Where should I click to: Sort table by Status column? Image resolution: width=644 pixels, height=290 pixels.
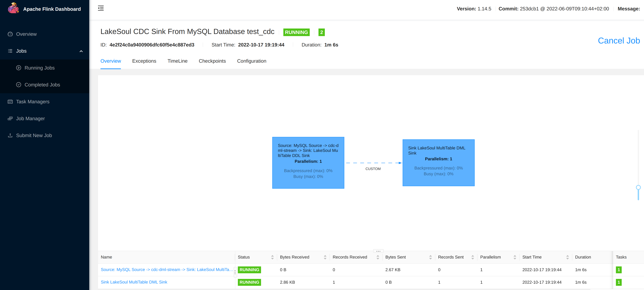[x=272, y=257]
